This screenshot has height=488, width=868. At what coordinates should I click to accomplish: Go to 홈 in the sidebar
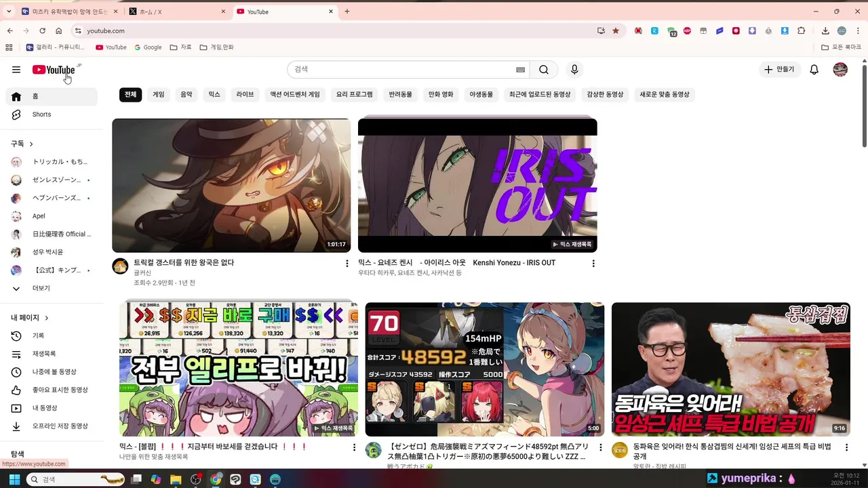click(52, 96)
